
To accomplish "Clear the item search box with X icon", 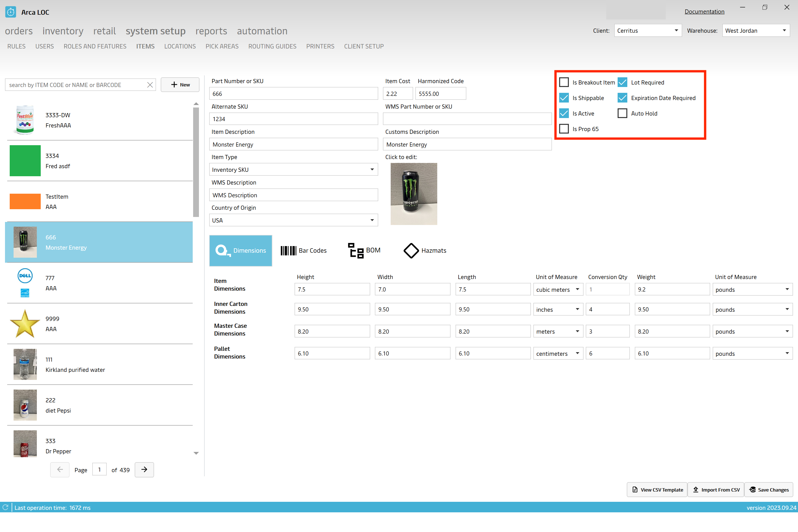I will tap(150, 85).
